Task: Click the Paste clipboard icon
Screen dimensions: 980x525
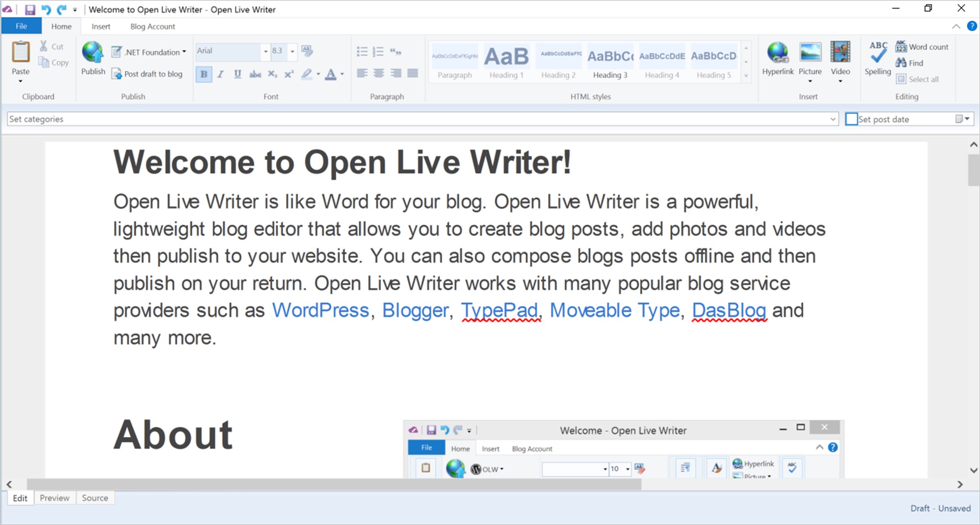Action: pyautogui.click(x=21, y=52)
